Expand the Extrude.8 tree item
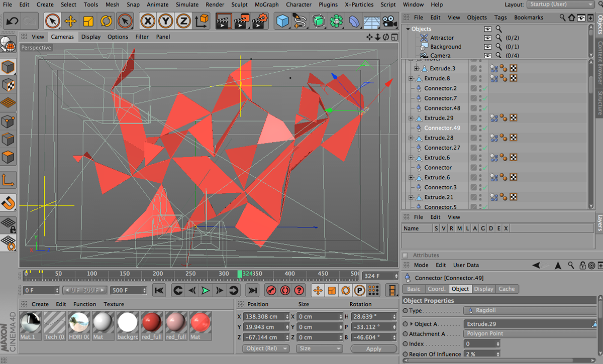This screenshot has width=603, height=364. point(411,78)
